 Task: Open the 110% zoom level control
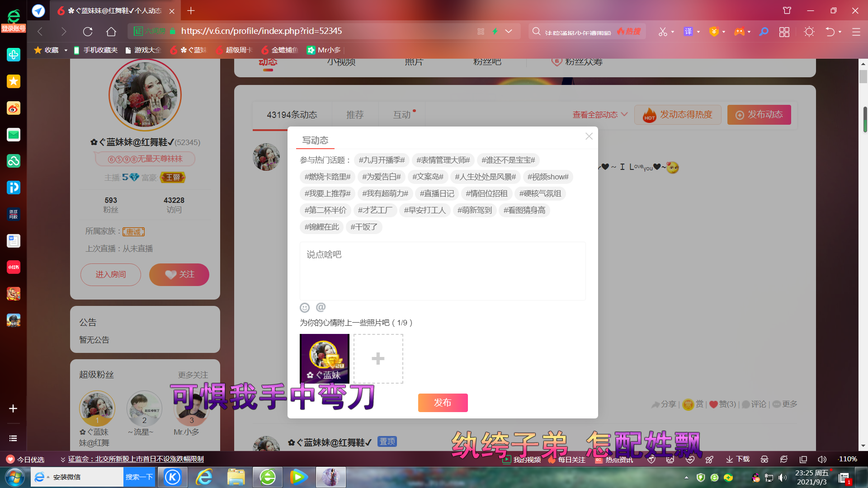tap(848, 459)
